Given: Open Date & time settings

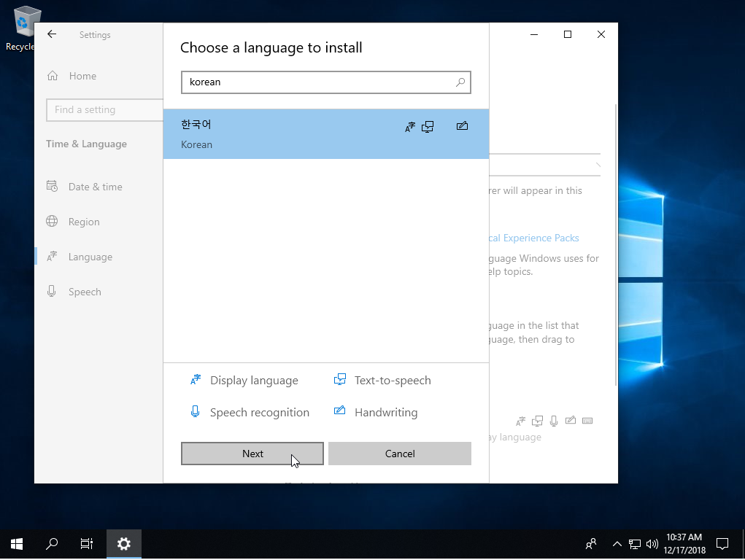Looking at the screenshot, I should point(95,187).
